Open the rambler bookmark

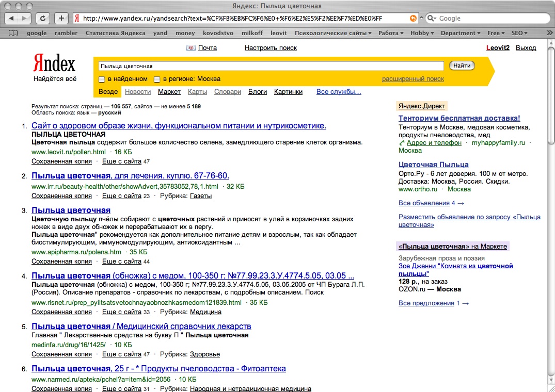tap(66, 33)
